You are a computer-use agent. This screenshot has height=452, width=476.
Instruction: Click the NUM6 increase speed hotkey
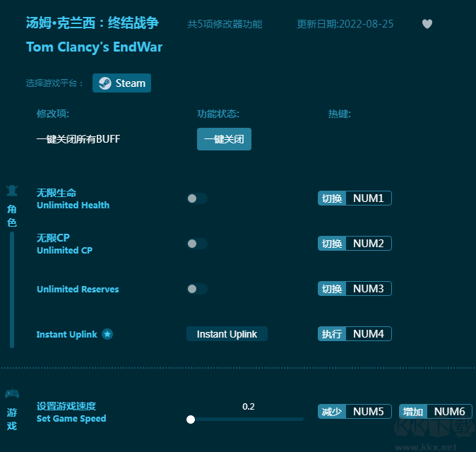pos(449,412)
